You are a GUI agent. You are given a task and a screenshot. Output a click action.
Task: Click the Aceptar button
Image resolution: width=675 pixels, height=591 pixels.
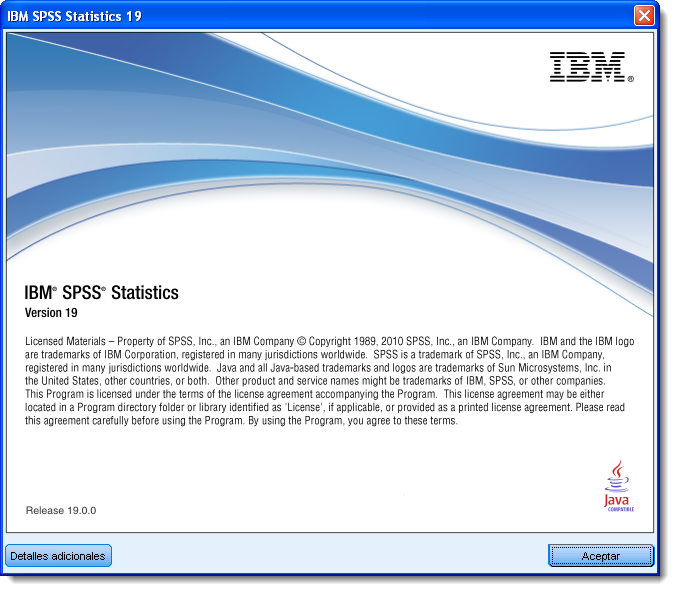[x=601, y=556]
